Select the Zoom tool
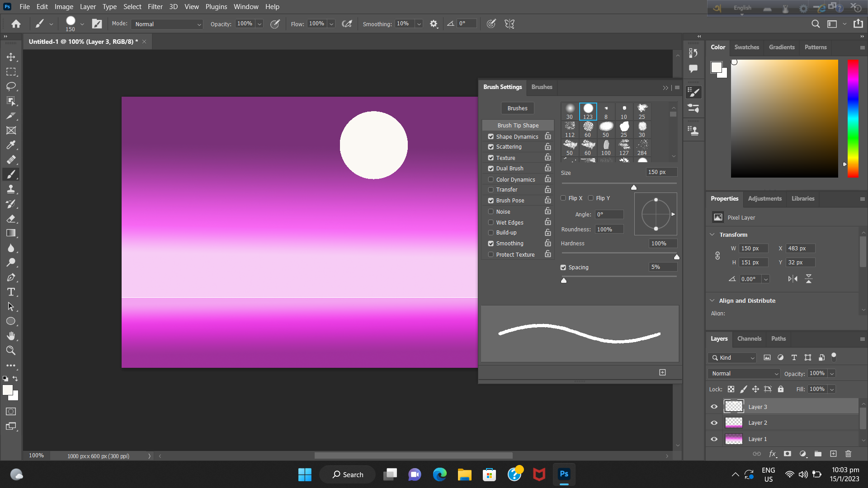The height and width of the screenshot is (488, 868). tap(11, 351)
